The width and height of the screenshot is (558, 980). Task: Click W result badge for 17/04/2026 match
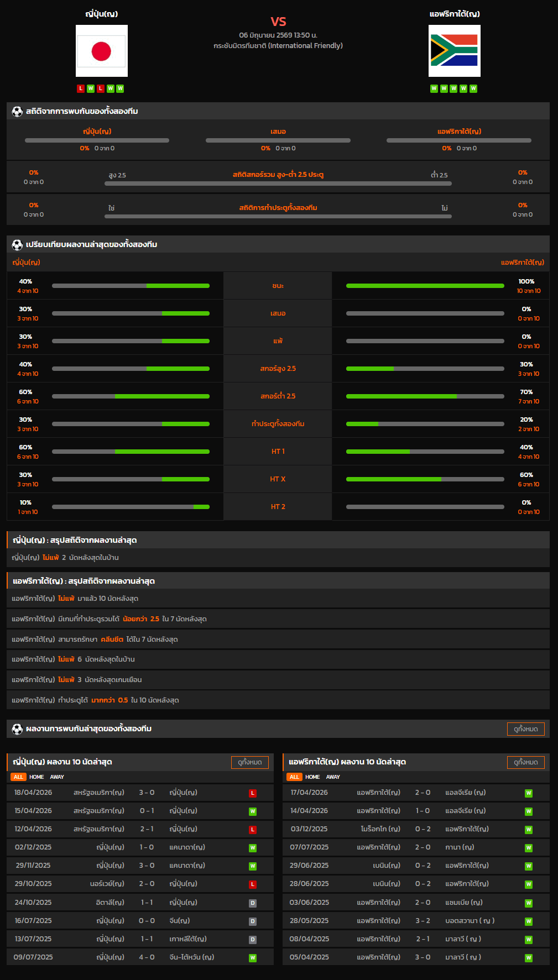tap(529, 793)
